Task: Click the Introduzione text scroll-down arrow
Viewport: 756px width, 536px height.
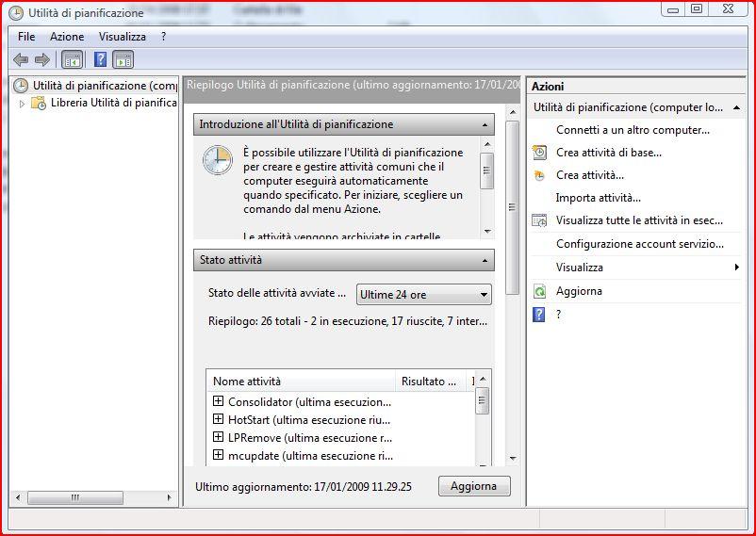Action: pos(487,232)
